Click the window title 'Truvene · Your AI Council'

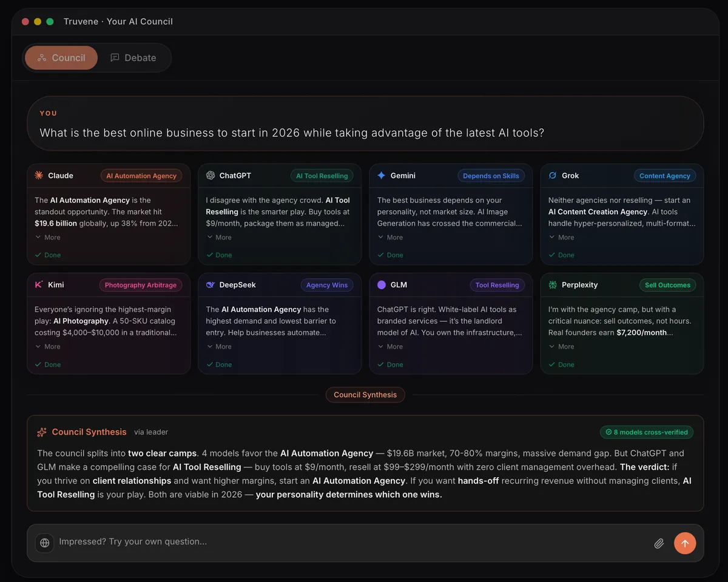(118, 21)
